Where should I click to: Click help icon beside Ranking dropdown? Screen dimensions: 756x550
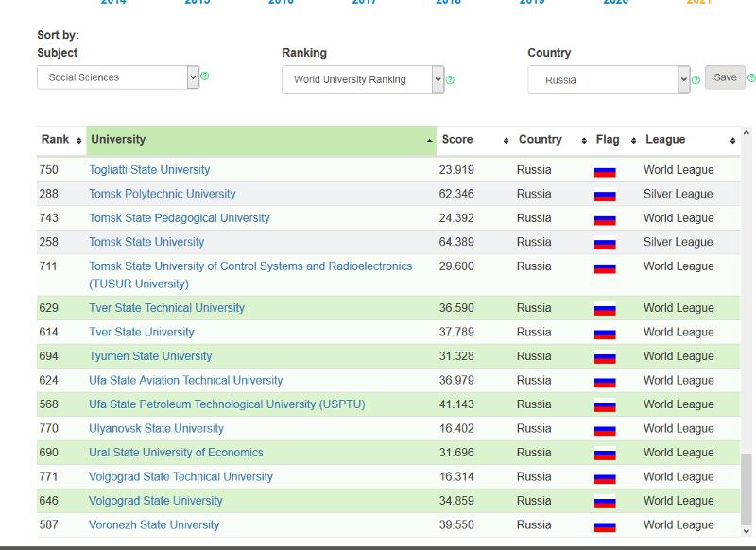click(450, 79)
